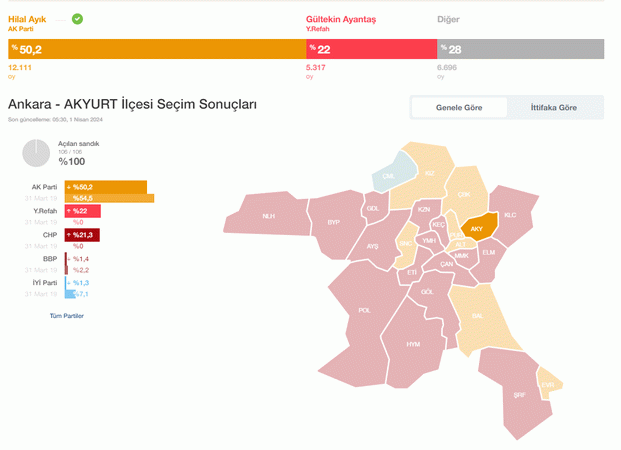The width and height of the screenshot is (621, 450).
Task: Switch to the İttifaka Göre view
Action: 553,107
